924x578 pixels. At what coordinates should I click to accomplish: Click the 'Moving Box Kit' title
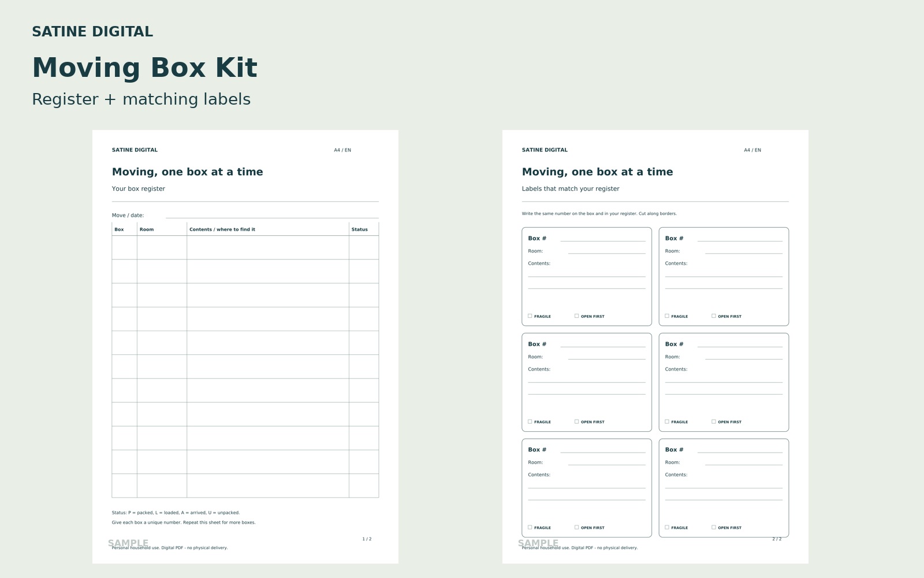click(x=144, y=68)
